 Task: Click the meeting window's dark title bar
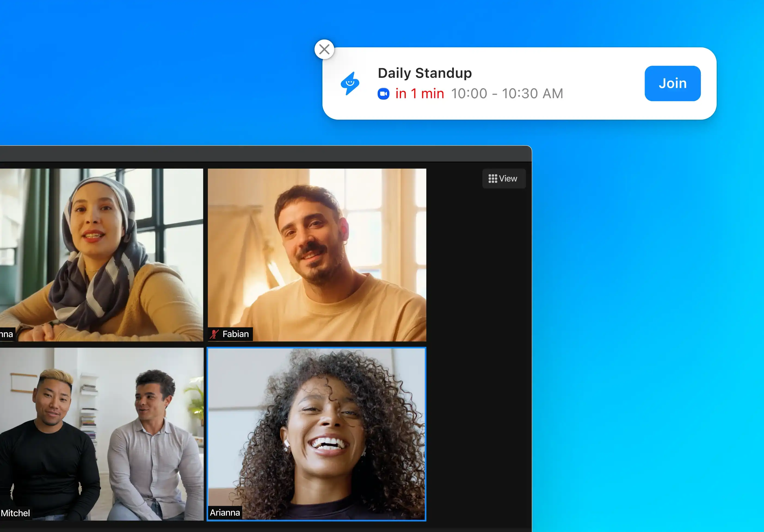tap(266, 154)
